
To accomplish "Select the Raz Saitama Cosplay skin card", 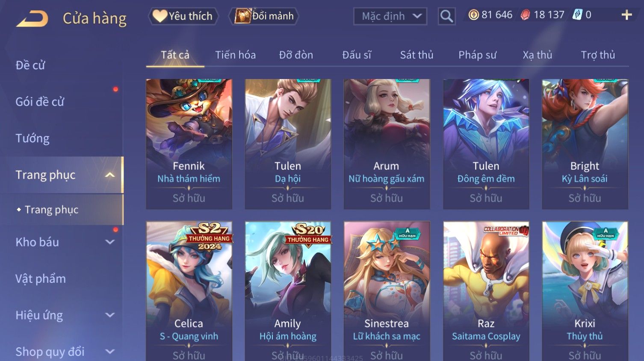I will [x=486, y=291].
